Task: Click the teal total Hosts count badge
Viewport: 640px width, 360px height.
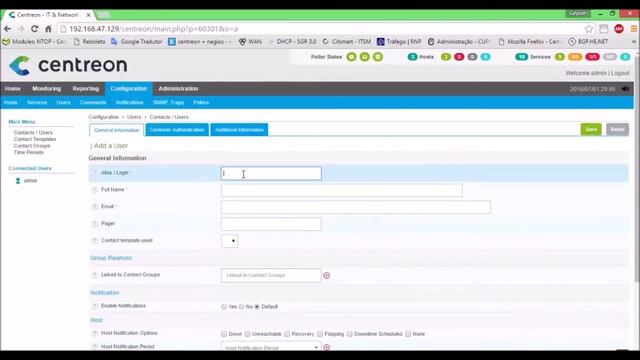Action: 412,57
